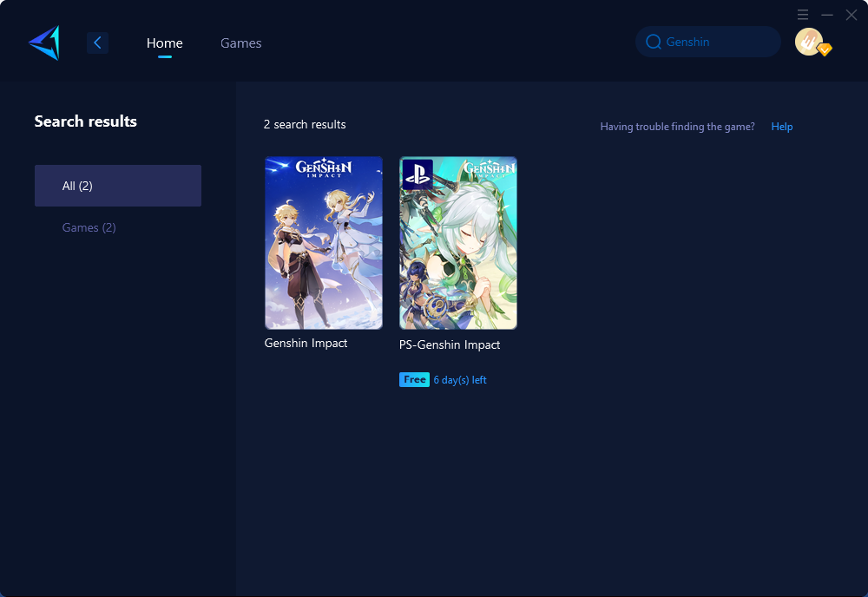This screenshot has width=868, height=597.
Task: Click the search magnifier icon
Action: [654, 42]
